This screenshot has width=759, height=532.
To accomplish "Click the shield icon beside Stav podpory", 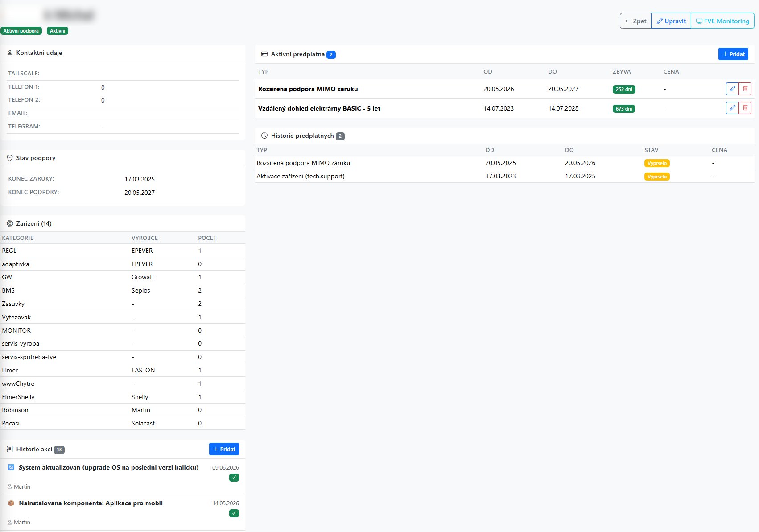I will [10, 158].
